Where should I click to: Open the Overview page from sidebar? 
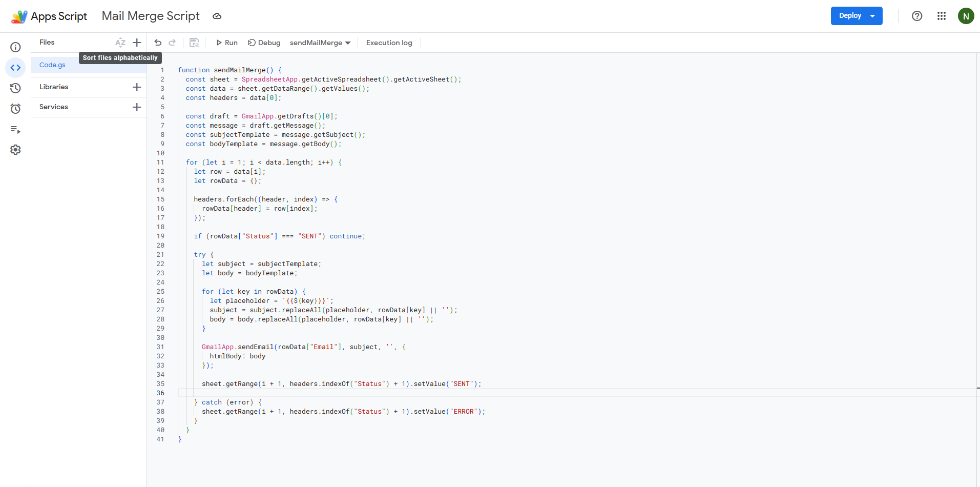click(15, 47)
